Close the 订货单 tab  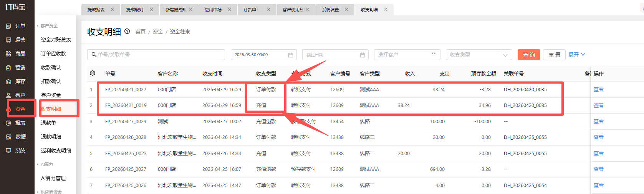pos(269,10)
